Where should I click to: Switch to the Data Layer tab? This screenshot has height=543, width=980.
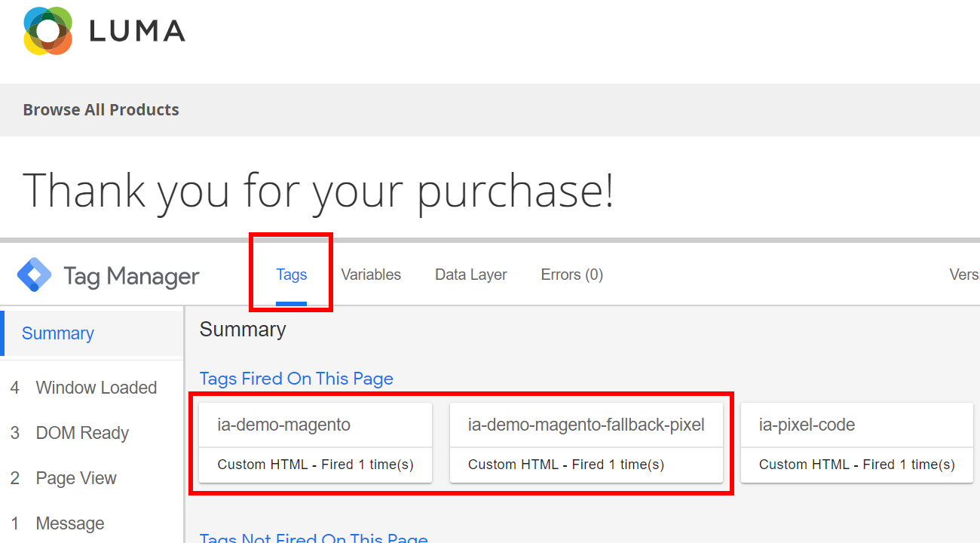click(470, 275)
